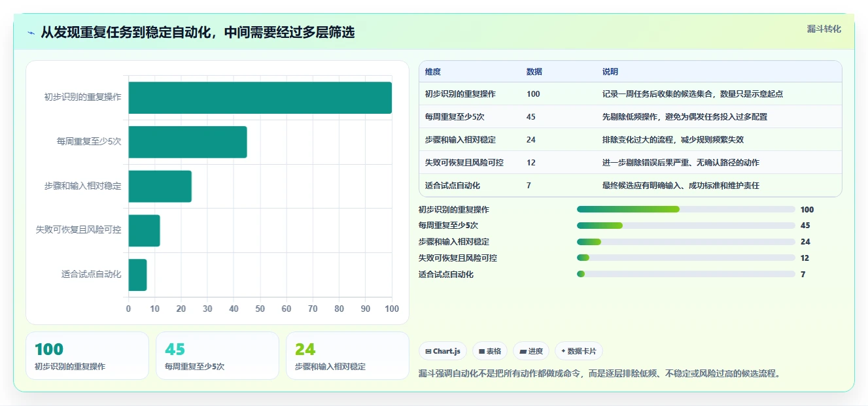Screen dimensions: 868x406
Task: Click chart y-axis label 步骤和输入相对稳定
Action: [83, 186]
